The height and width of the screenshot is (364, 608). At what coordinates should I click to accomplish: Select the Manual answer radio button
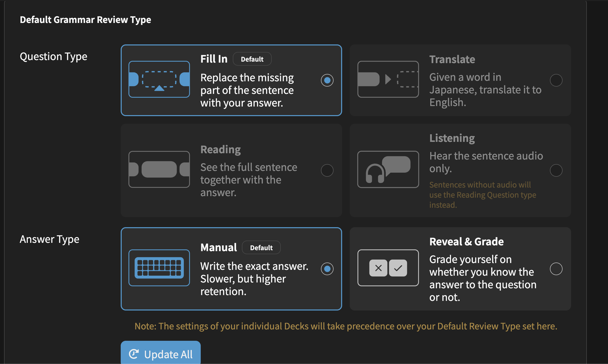(327, 269)
